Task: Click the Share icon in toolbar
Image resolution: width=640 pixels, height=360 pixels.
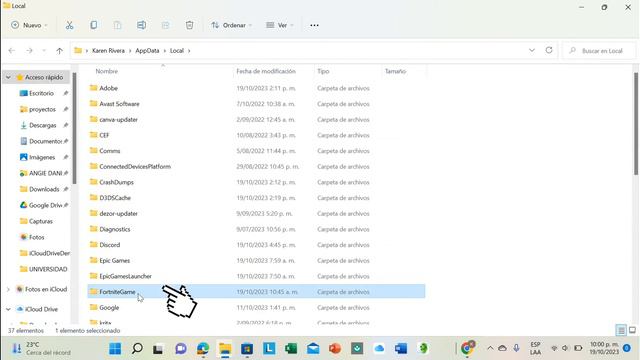Action: coord(165,25)
